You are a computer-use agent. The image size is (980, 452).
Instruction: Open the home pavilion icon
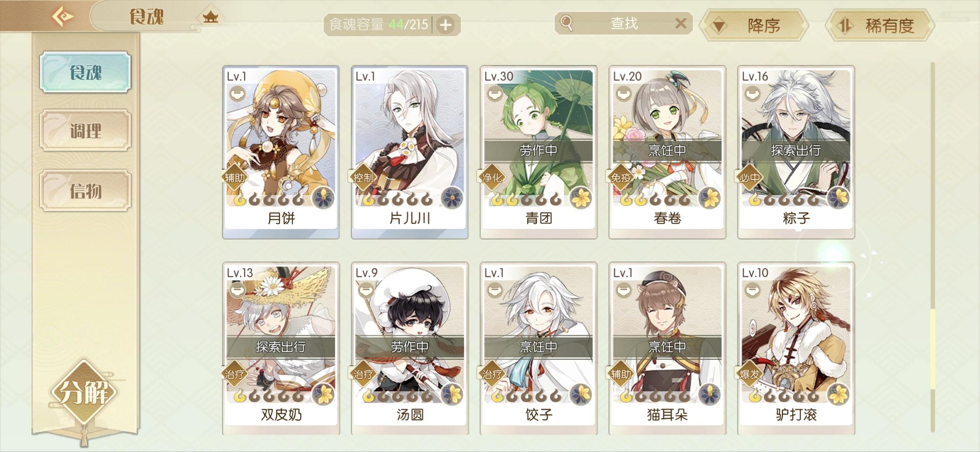coord(210,17)
